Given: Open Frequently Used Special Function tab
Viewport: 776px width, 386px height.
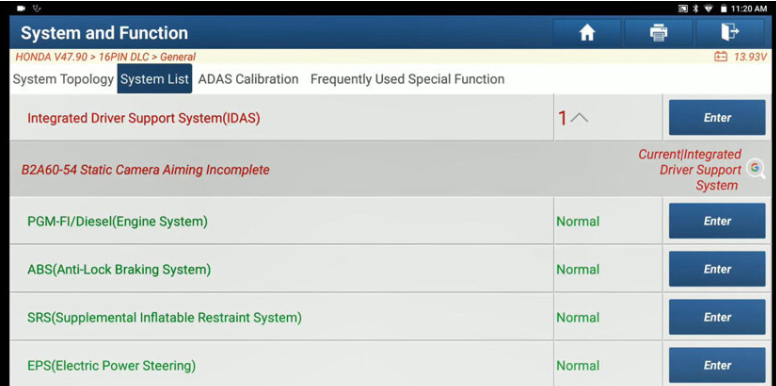Looking at the screenshot, I should click(407, 79).
